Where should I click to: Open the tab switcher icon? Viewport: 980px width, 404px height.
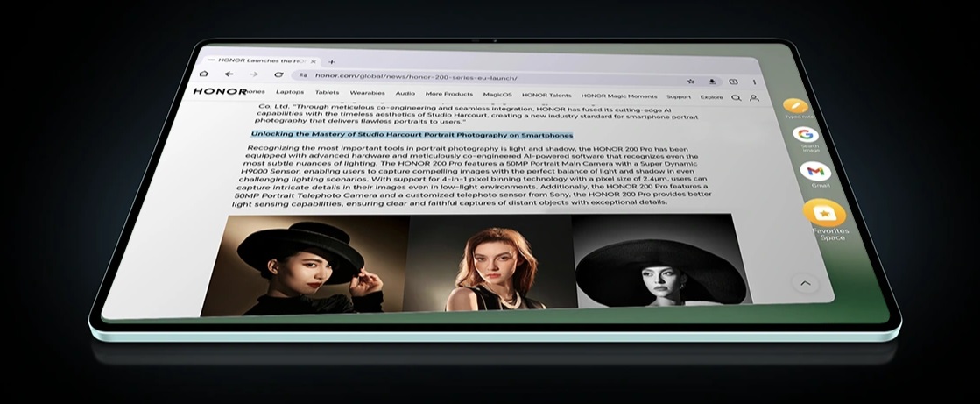click(x=733, y=82)
